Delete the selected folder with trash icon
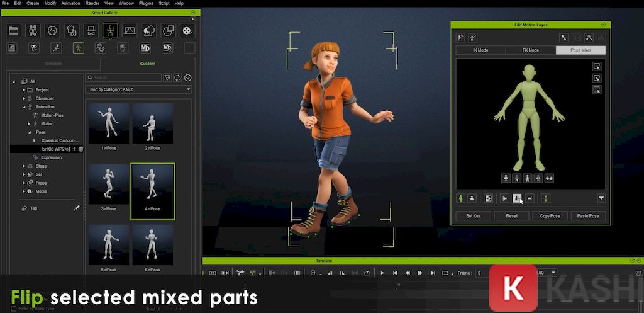Viewport: 644px width, 313px height. click(x=81, y=149)
